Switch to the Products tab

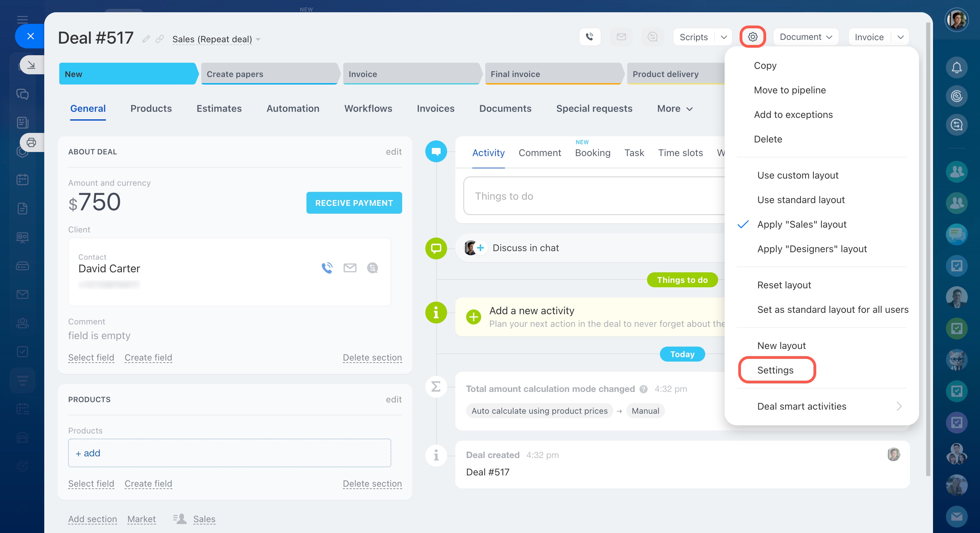tap(151, 108)
